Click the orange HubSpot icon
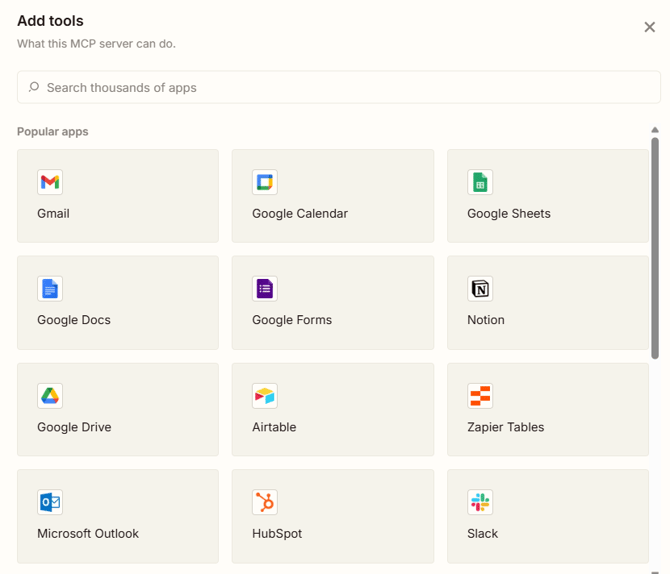The width and height of the screenshot is (670, 574). (264, 502)
